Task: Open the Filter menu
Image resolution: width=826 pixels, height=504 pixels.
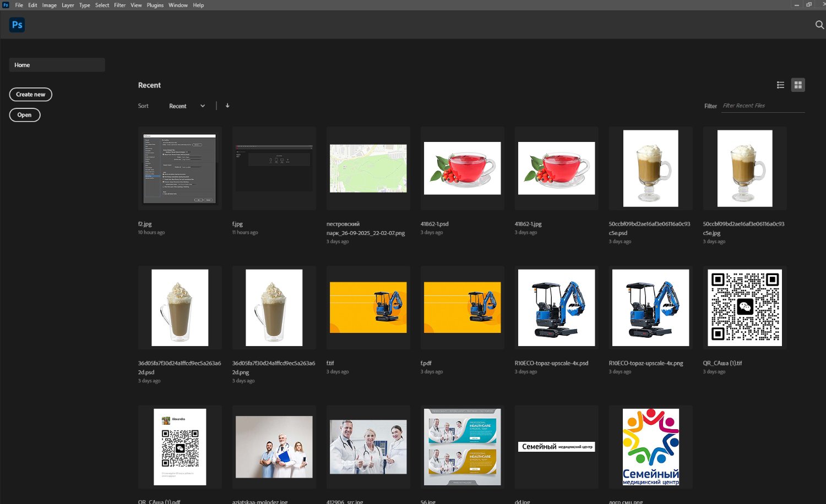Action: coord(120,5)
